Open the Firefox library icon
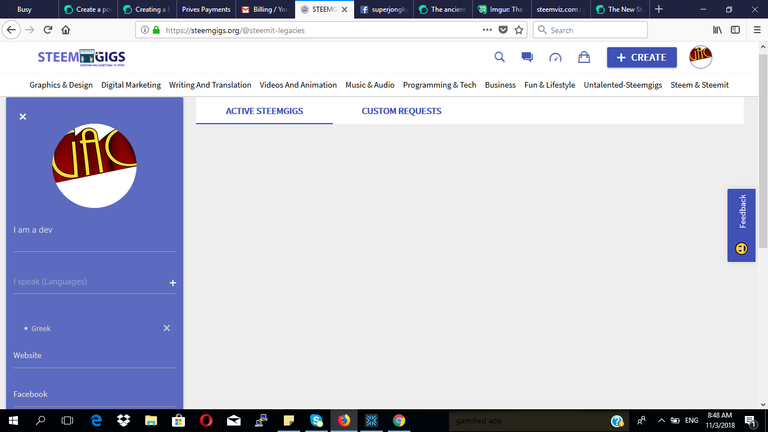This screenshot has height=432, width=768. (x=717, y=30)
